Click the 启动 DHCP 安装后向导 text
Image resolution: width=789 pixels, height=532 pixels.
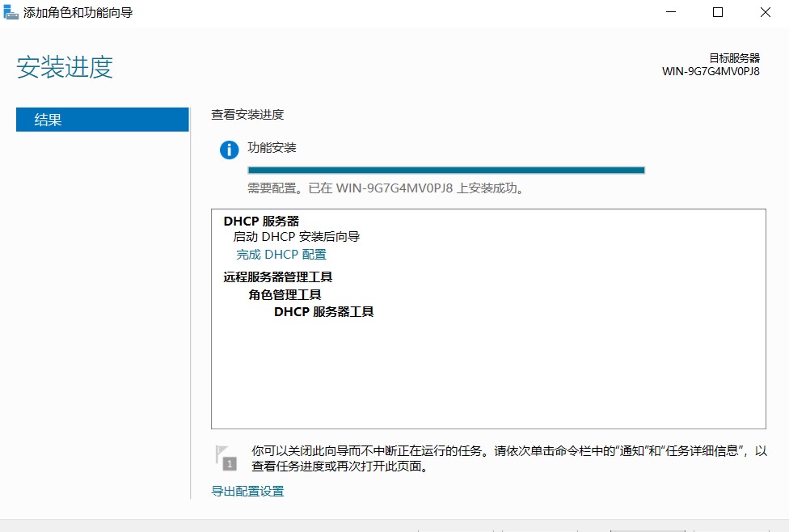point(297,237)
